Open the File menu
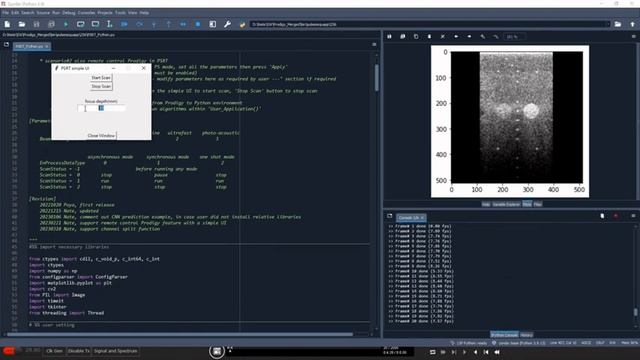 (5, 13)
